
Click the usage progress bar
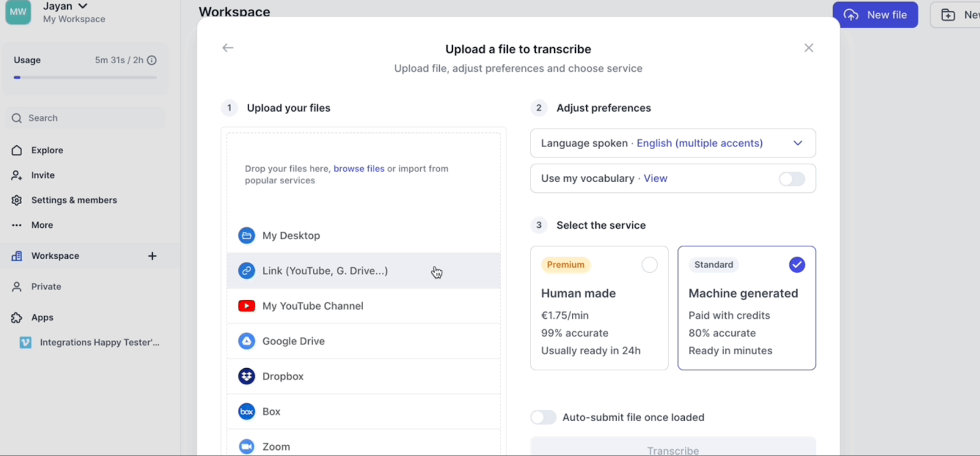pos(85,78)
